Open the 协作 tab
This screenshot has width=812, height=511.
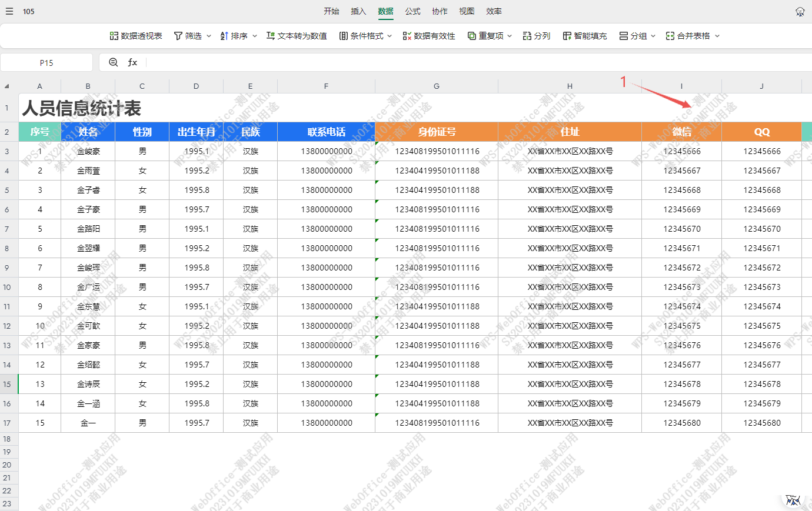[440, 11]
